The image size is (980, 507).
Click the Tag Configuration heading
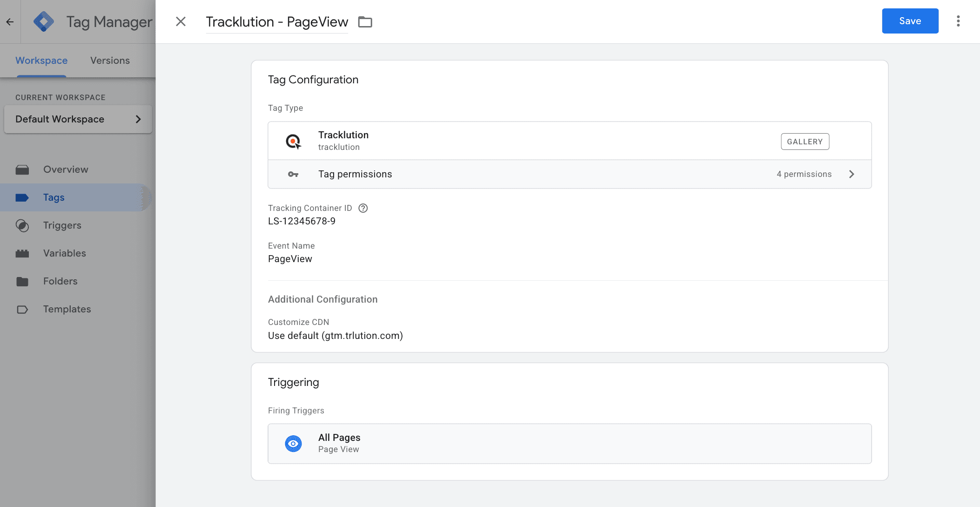313,80
